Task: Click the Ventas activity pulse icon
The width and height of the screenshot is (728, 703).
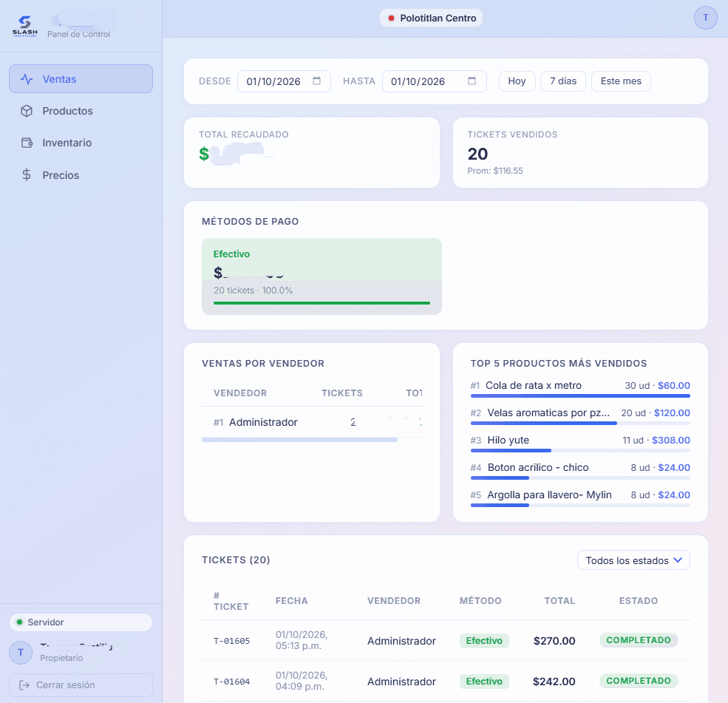Action: tap(27, 79)
